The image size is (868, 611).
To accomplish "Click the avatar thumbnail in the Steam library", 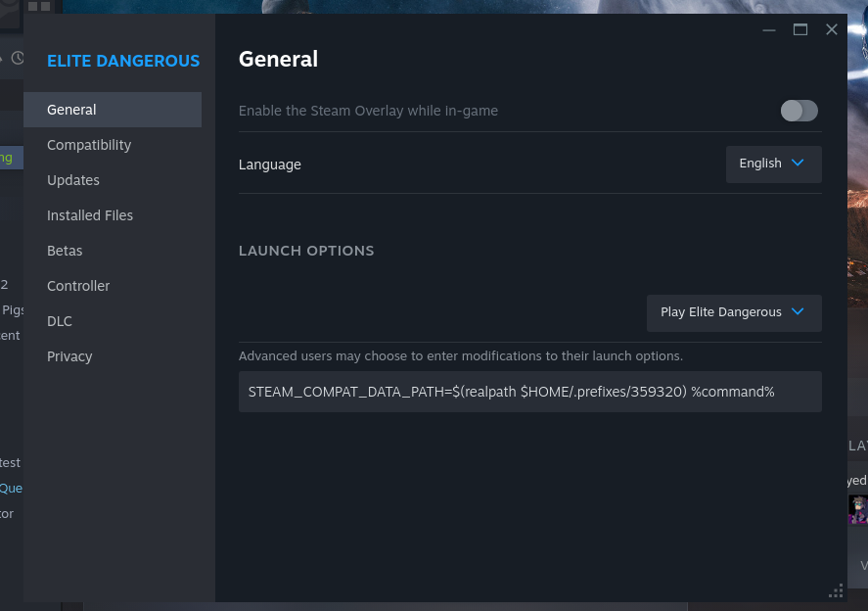I will click(858, 509).
